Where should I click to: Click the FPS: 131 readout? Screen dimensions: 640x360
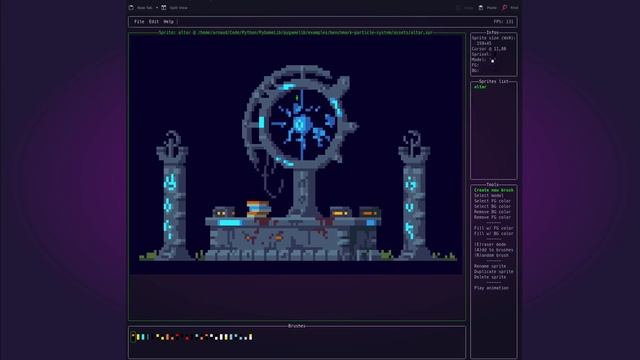[503, 22]
